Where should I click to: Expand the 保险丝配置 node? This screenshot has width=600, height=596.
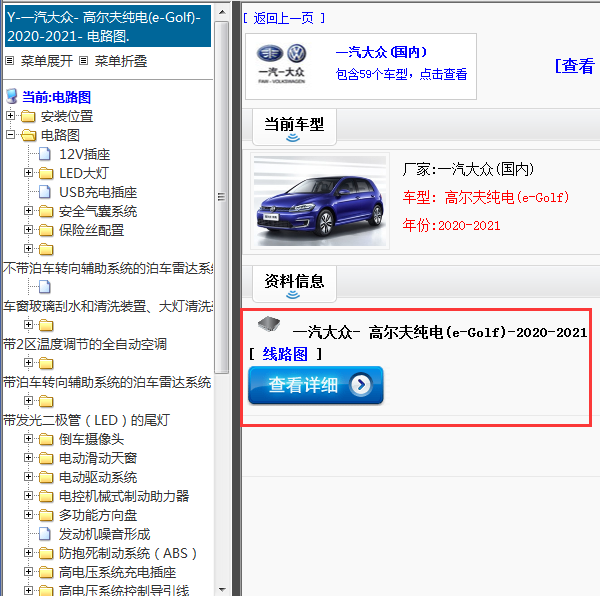28,229
